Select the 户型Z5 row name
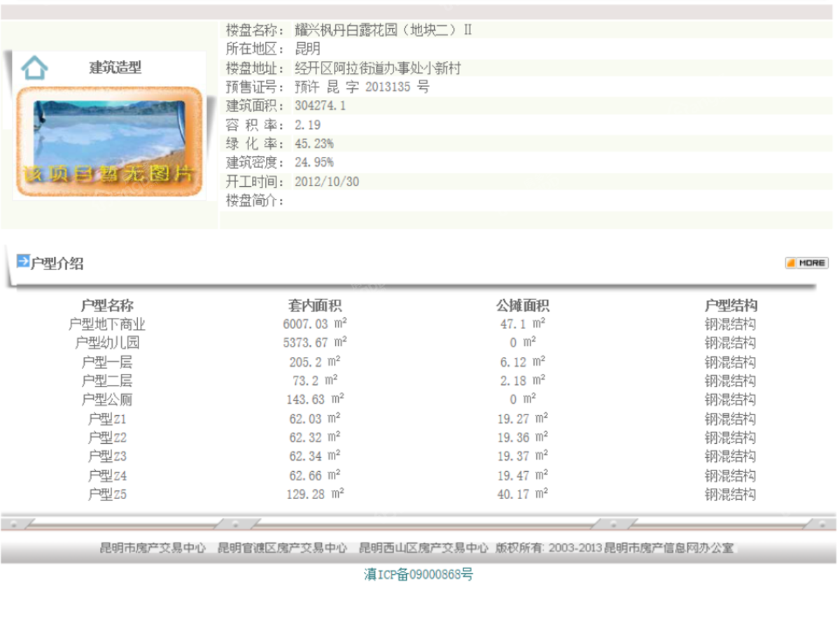840x630 pixels. coord(107,495)
